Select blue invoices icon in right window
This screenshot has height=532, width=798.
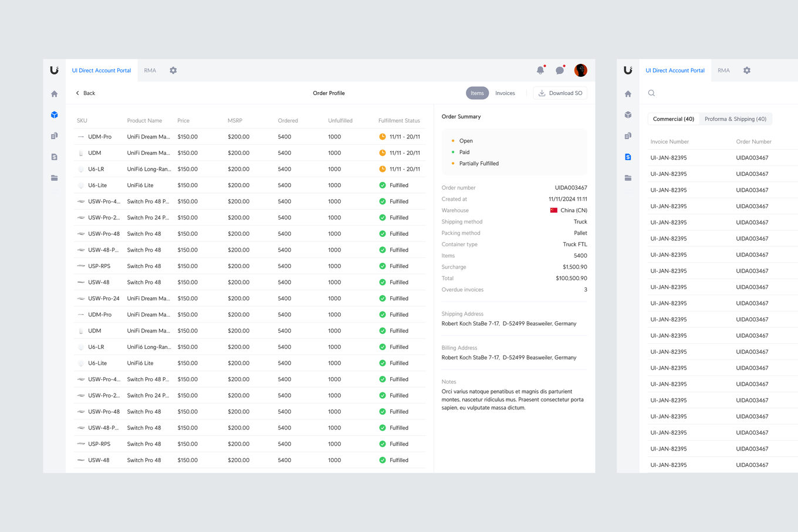[628, 157]
